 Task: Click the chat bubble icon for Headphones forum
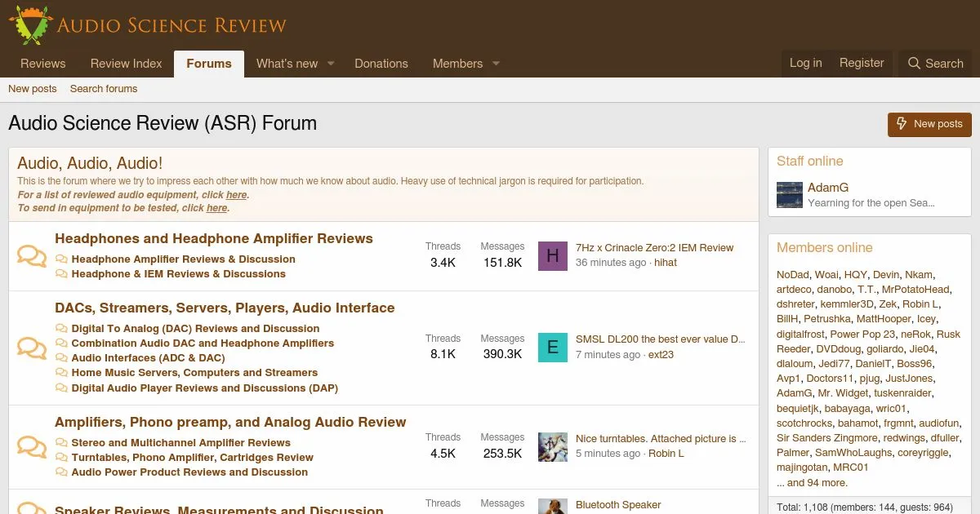pyautogui.click(x=32, y=255)
